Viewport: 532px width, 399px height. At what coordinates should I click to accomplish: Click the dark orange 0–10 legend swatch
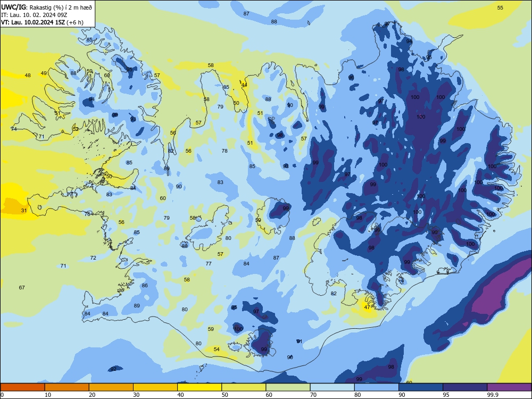tap(22, 387)
